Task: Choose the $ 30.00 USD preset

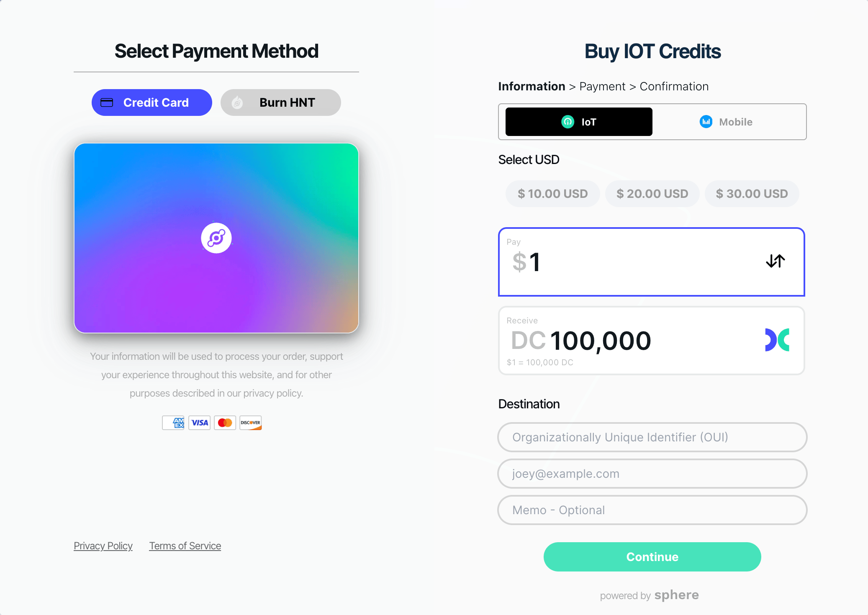Action: pyautogui.click(x=752, y=194)
